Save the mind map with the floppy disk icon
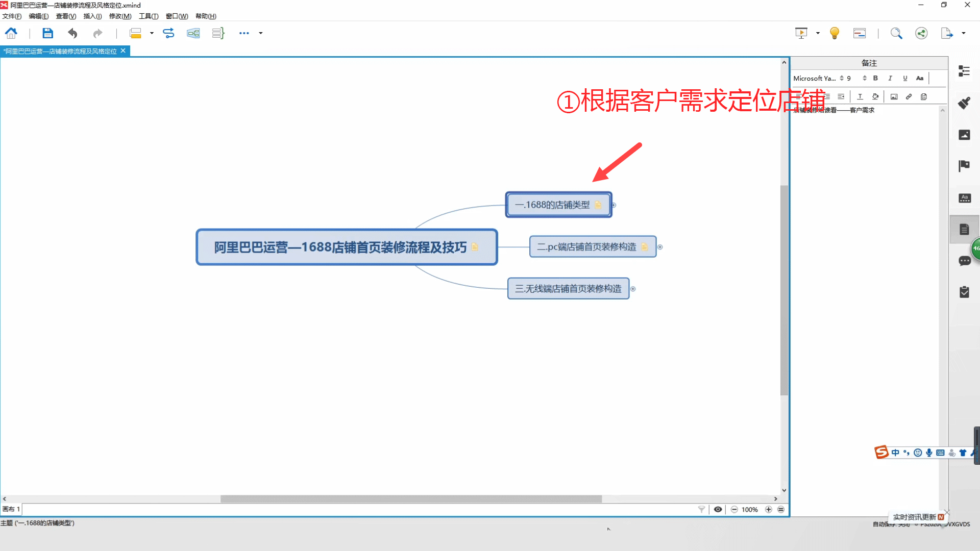The image size is (980, 551). 47,34
